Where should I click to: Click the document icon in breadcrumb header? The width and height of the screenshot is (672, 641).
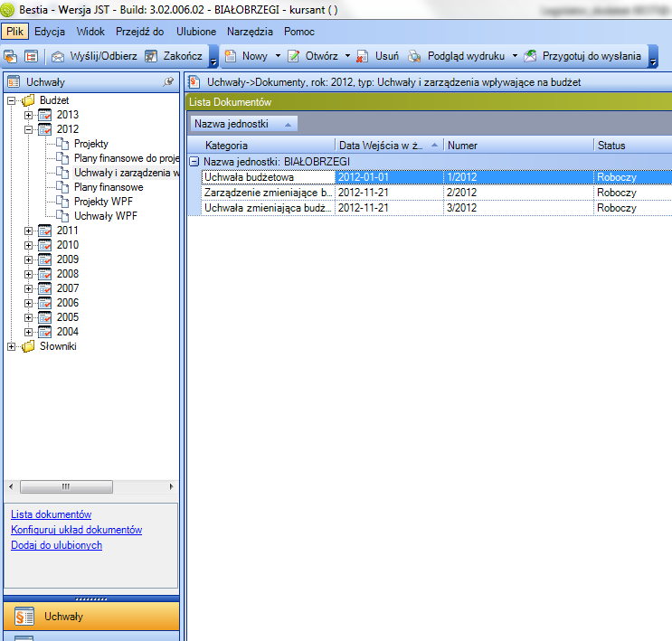pyautogui.click(x=194, y=82)
